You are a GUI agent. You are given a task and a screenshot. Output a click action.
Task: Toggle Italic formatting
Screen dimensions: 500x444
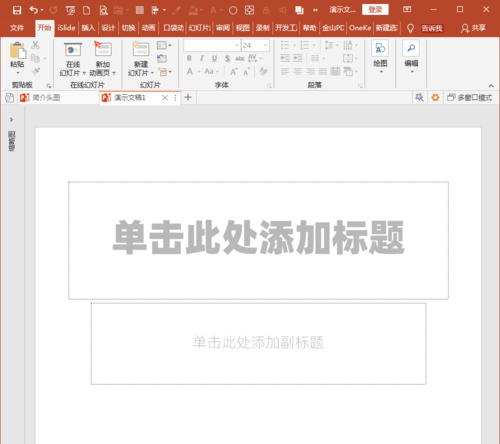click(x=202, y=58)
